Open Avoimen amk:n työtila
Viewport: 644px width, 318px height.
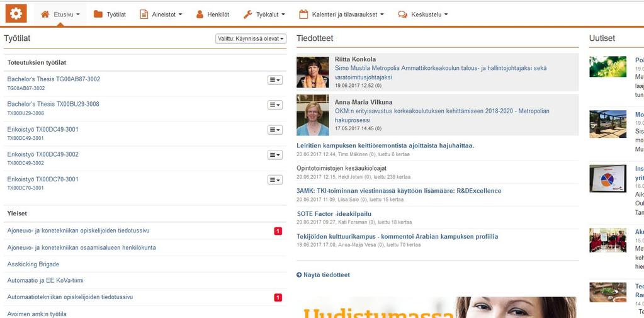(37, 314)
